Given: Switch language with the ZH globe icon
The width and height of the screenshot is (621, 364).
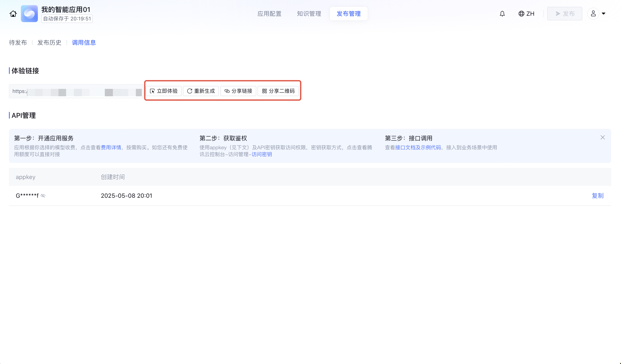Looking at the screenshot, I should tap(526, 14).
